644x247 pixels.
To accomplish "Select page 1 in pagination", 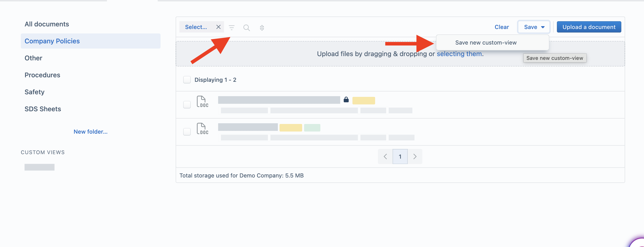I will (x=400, y=156).
